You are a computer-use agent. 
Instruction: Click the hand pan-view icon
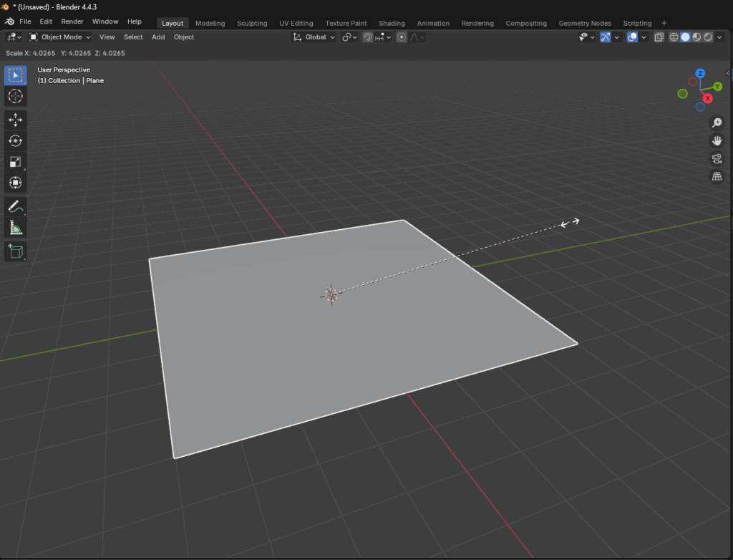[x=717, y=140]
